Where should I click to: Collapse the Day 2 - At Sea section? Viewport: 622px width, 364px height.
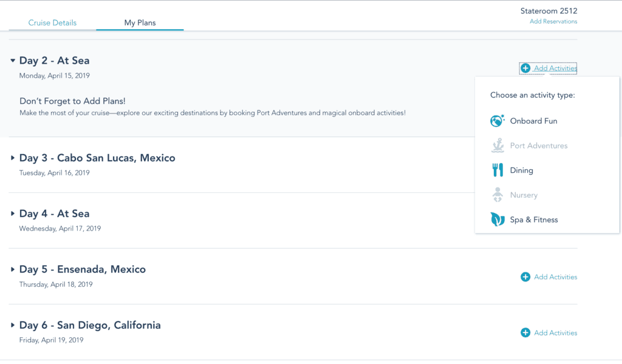point(13,61)
